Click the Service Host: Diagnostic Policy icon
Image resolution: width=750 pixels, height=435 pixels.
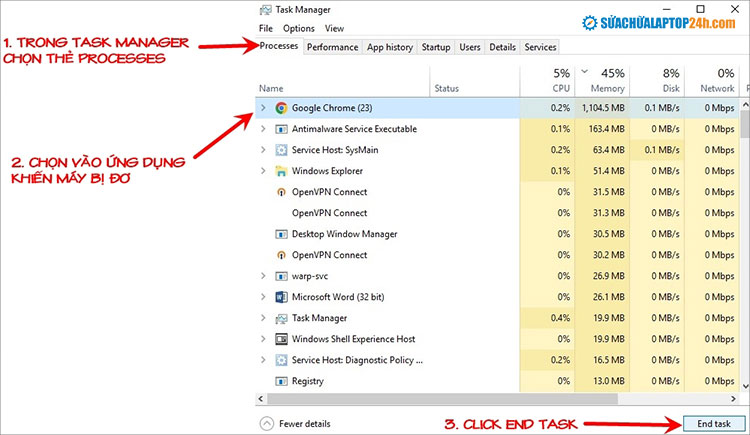click(281, 360)
